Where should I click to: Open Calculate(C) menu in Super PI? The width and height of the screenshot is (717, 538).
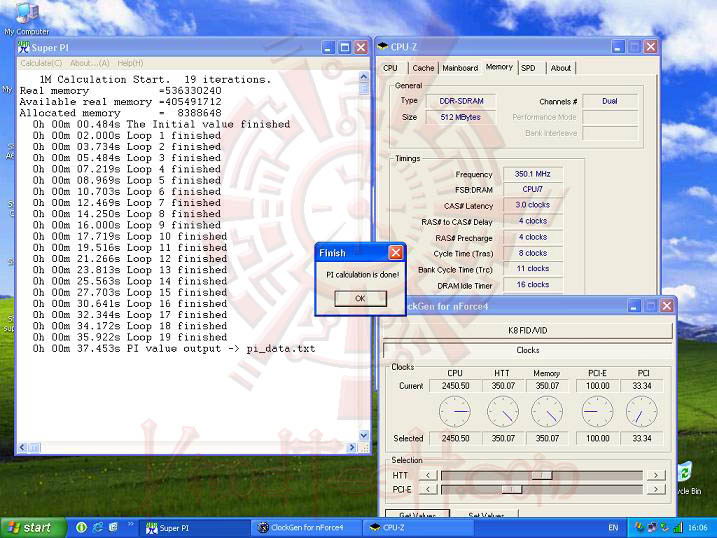point(41,63)
